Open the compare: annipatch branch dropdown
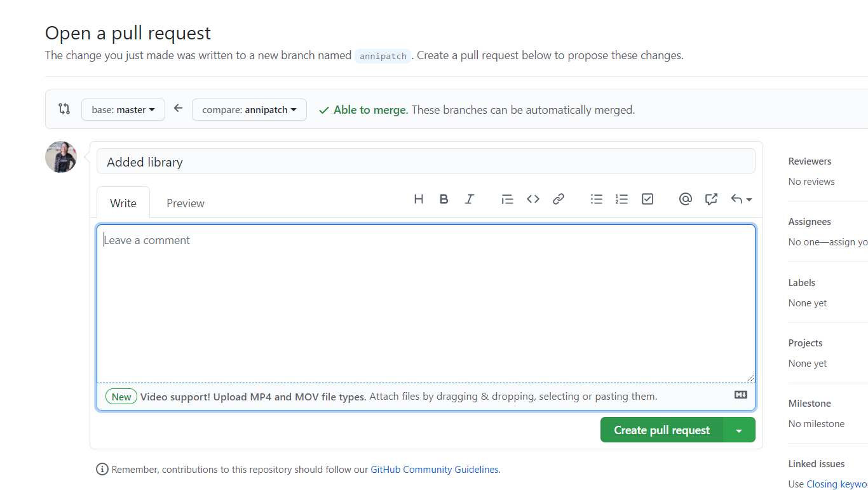This screenshot has width=868, height=490. click(249, 110)
